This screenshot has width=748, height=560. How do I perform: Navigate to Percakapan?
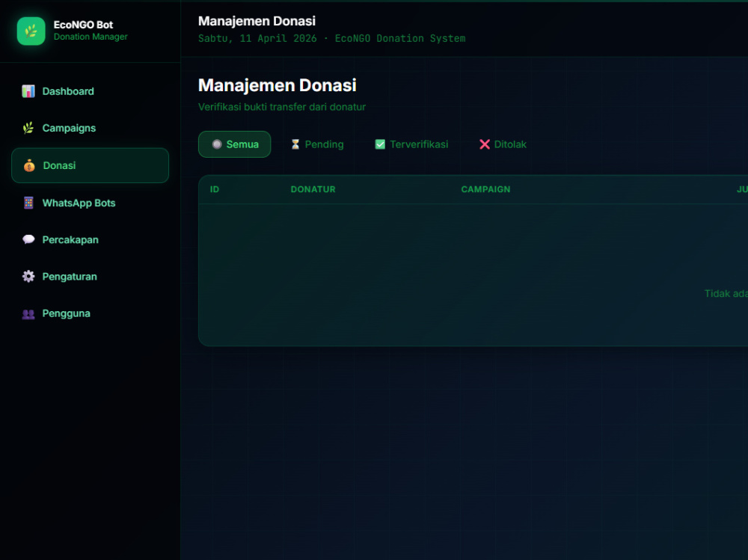click(91, 239)
